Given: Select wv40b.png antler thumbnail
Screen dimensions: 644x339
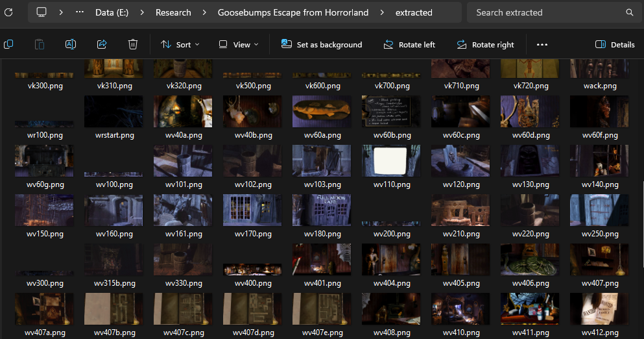Looking at the screenshot, I should (x=252, y=112).
